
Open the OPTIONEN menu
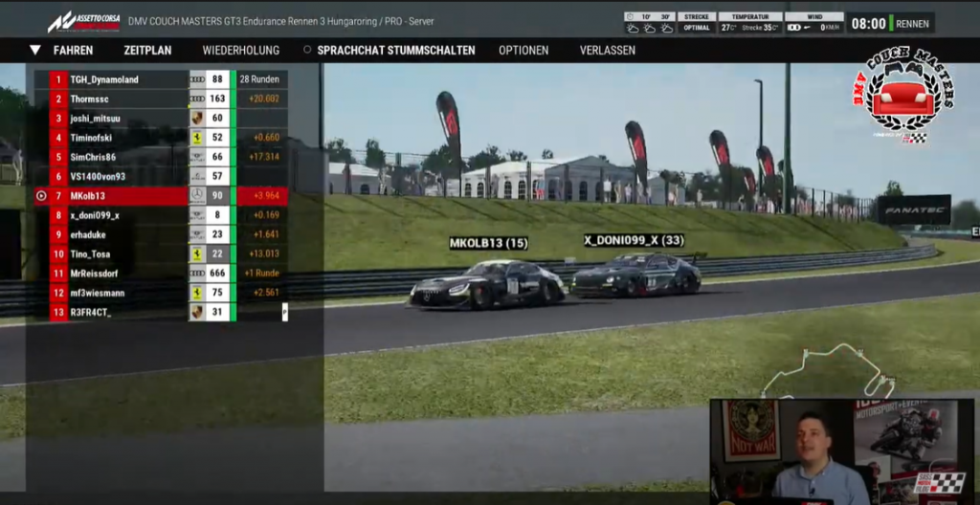523,51
